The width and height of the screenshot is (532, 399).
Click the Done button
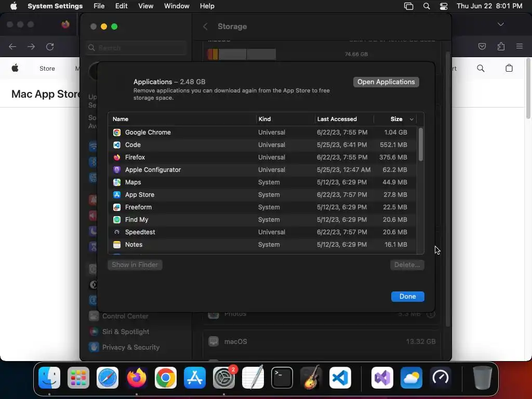(407, 297)
